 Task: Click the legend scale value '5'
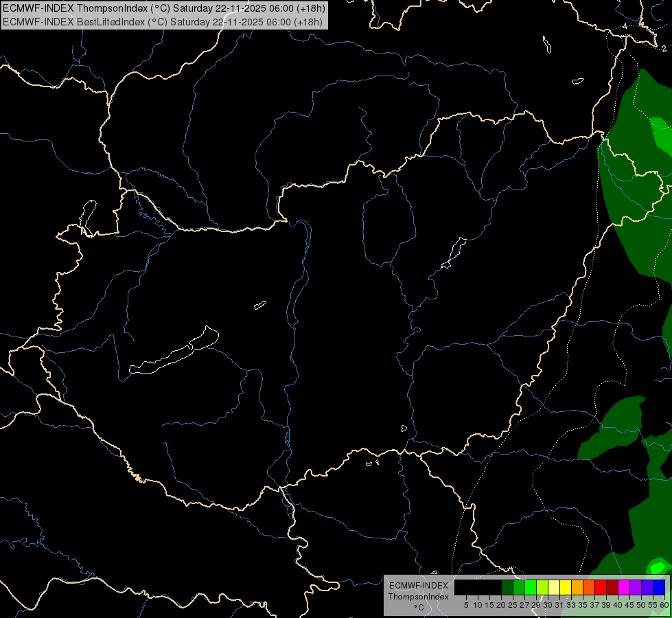[466, 605]
